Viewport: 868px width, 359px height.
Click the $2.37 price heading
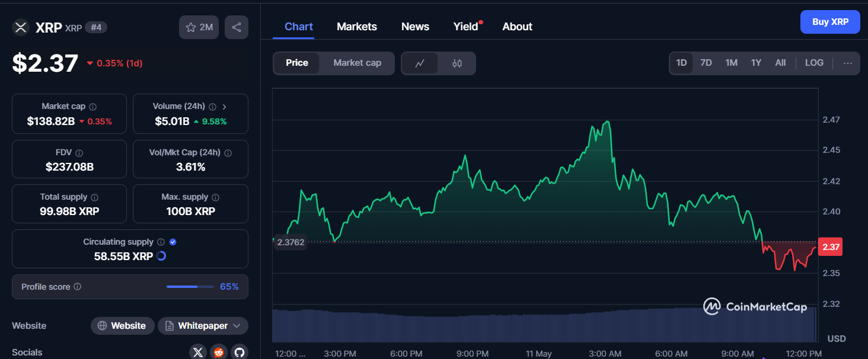[x=45, y=63]
